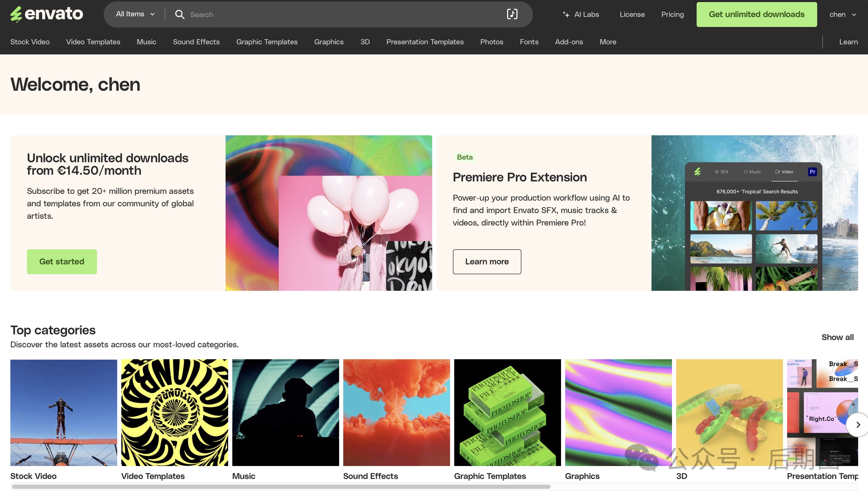Click the Premiere Pro Extension heading

point(520,177)
